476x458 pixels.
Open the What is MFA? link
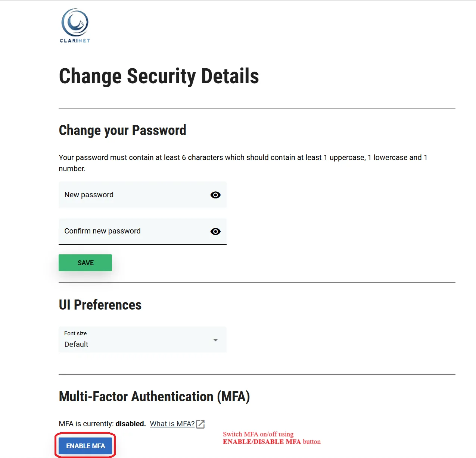pos(172,424)
